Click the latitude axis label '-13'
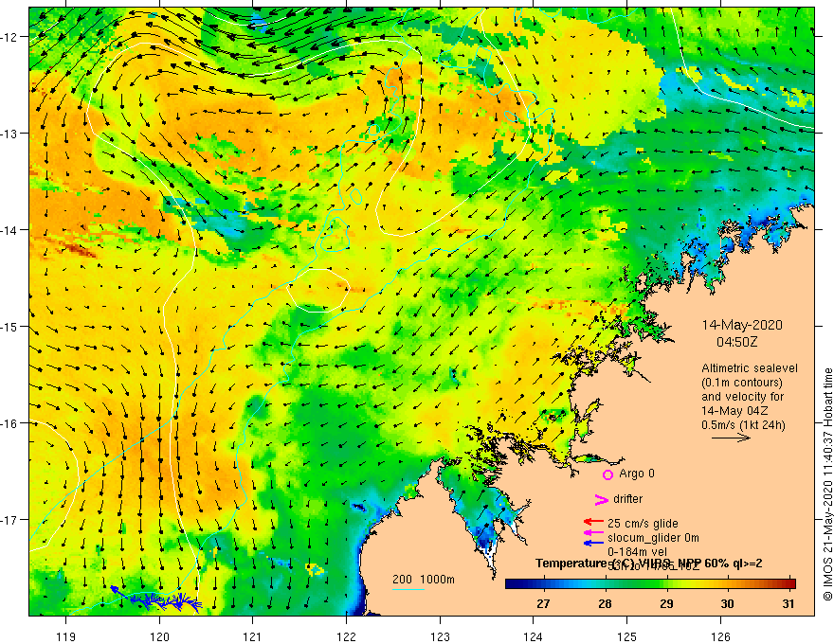Image resolution: width=834 pixels, height=644 pixels. pyautogui.click(x=10, y=134)
